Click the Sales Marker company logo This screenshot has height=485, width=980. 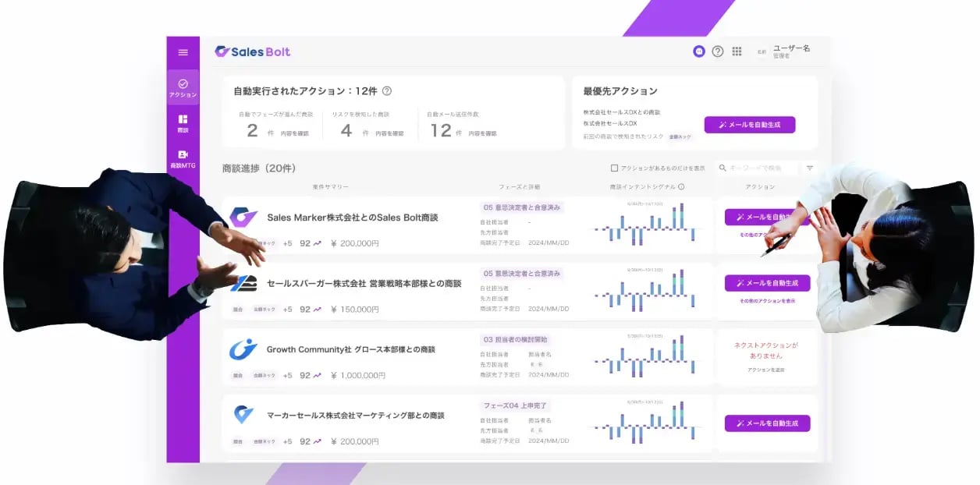243,218
